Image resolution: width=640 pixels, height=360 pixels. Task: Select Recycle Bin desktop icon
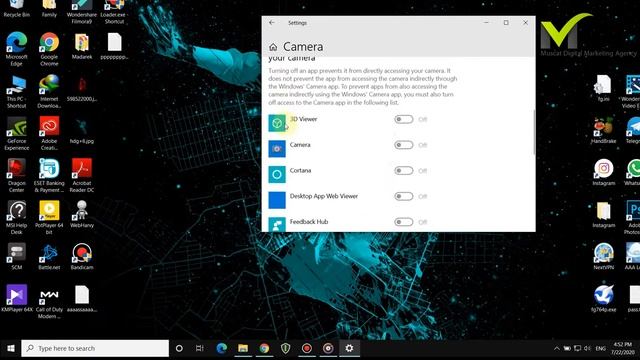pos(16,9)
